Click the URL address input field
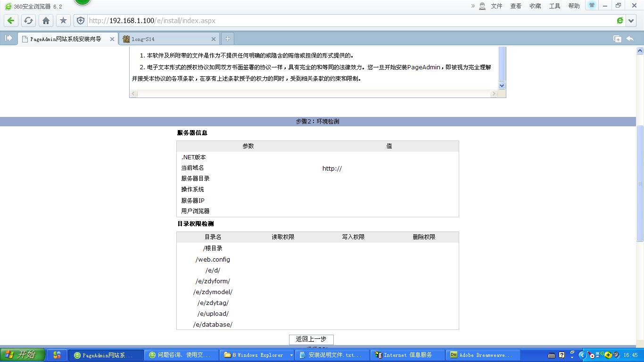The height and width of the screenshot is (362, 644). pyautogui.click(x=349, y=21)
